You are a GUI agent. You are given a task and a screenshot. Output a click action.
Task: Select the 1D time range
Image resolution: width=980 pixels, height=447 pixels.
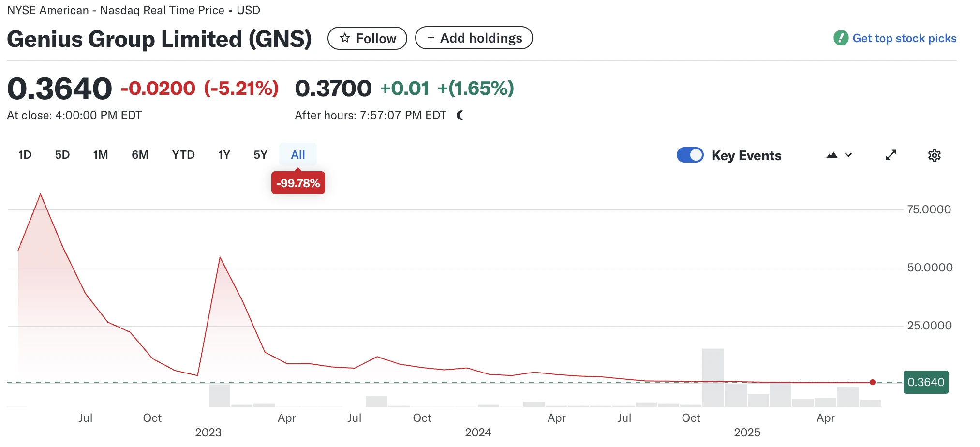tap(25, 155)
